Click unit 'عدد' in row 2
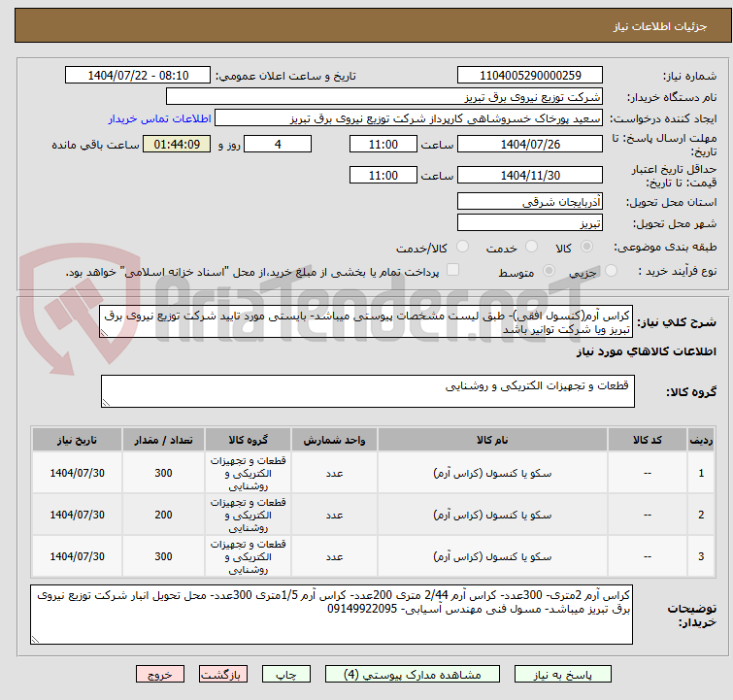Screen dimensions: 733x700 (x=334, y=516)
